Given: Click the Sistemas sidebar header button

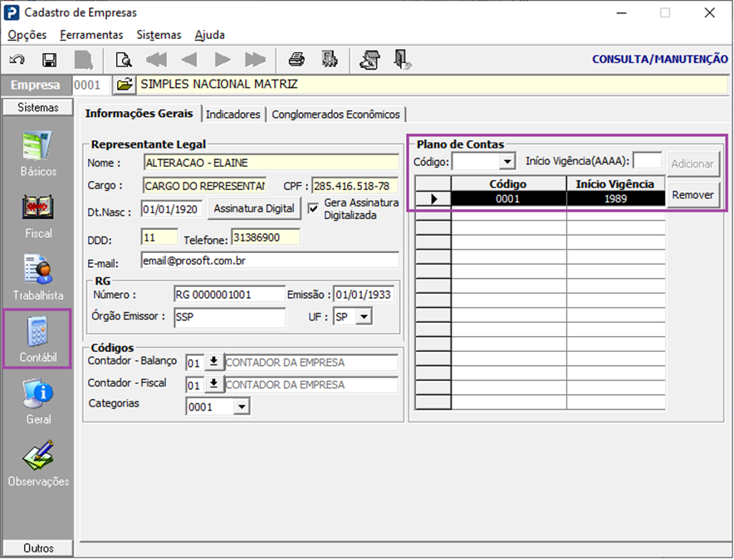Looking at the screenshot, I should point(38,107).
